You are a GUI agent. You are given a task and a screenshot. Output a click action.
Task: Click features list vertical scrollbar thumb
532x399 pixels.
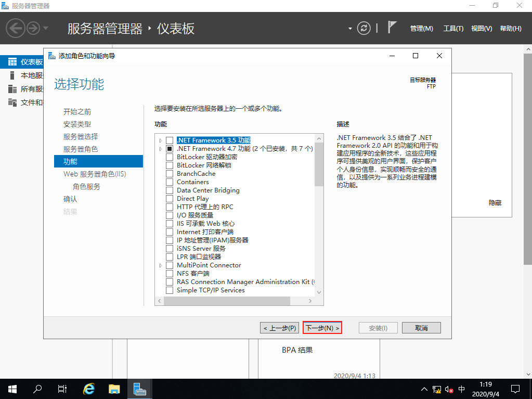319,164
